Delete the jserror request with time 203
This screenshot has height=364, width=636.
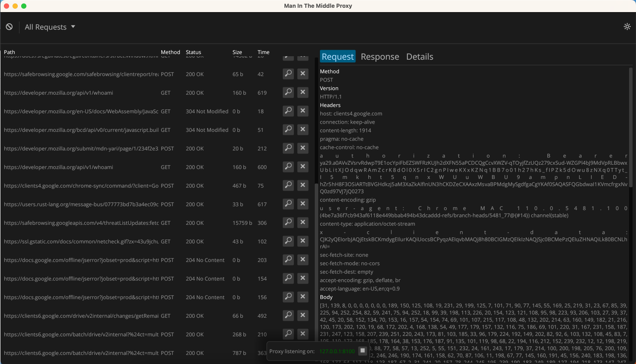click(x=303, y=260)
